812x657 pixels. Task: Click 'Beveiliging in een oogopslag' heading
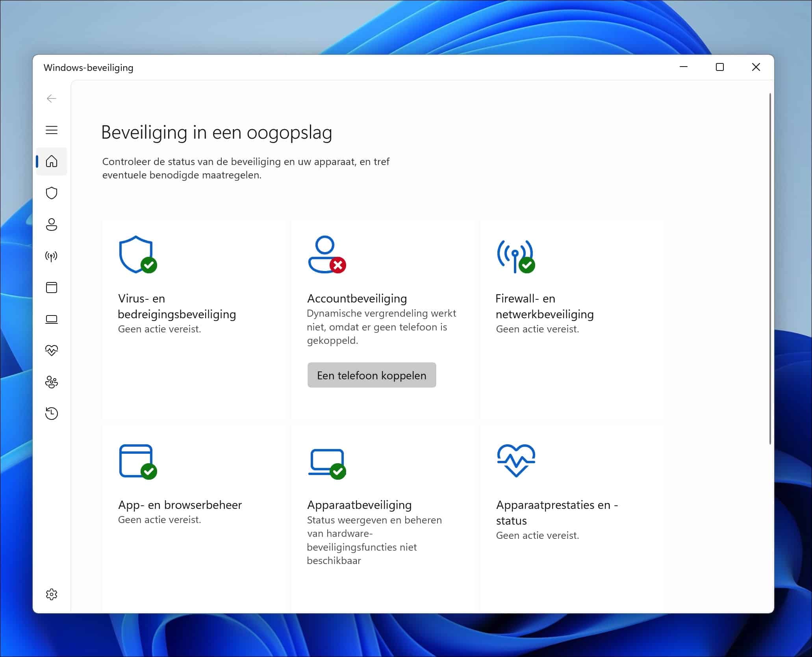pos(217,132)
